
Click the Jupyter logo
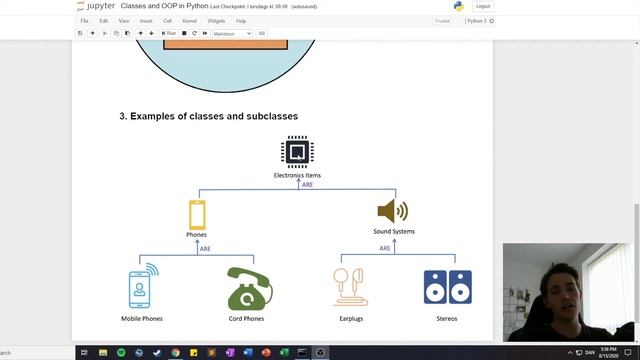96,6
